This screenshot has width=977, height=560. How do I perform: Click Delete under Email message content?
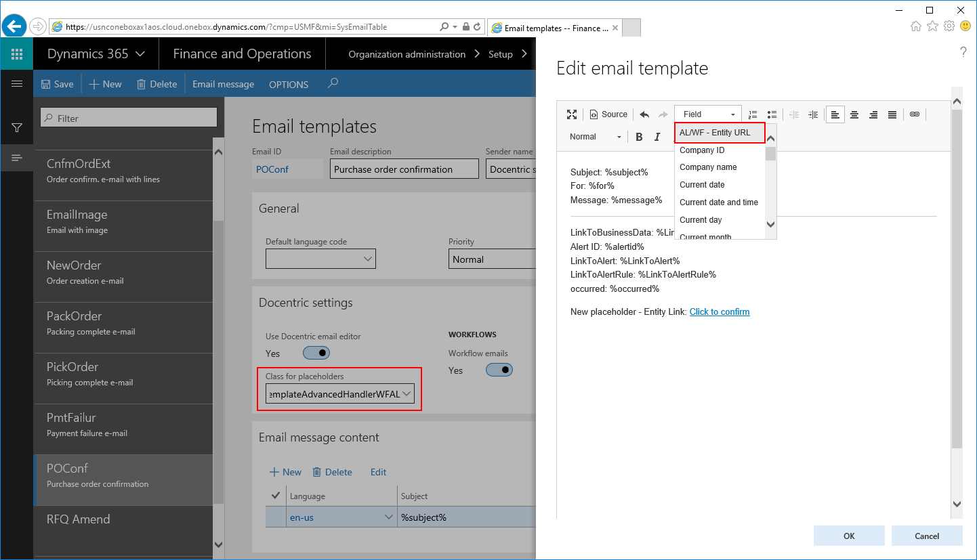pos(332,472)
